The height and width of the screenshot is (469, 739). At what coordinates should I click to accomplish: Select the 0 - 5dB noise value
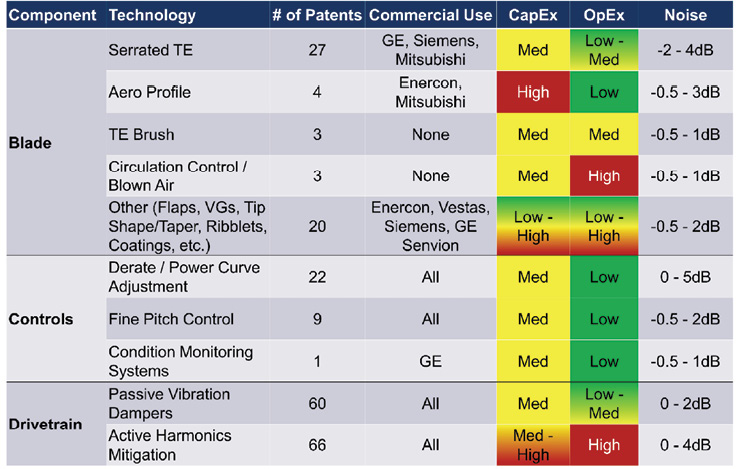click(x=685, y=277)
